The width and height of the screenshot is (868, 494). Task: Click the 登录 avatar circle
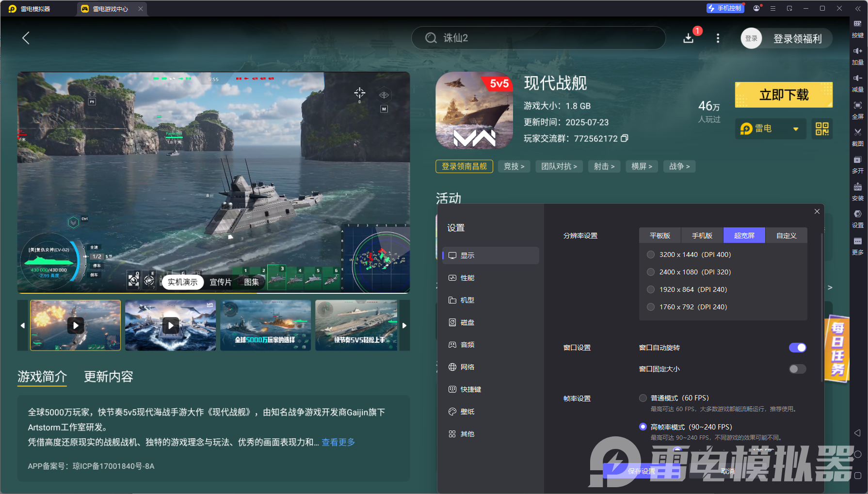coord(751,38)
